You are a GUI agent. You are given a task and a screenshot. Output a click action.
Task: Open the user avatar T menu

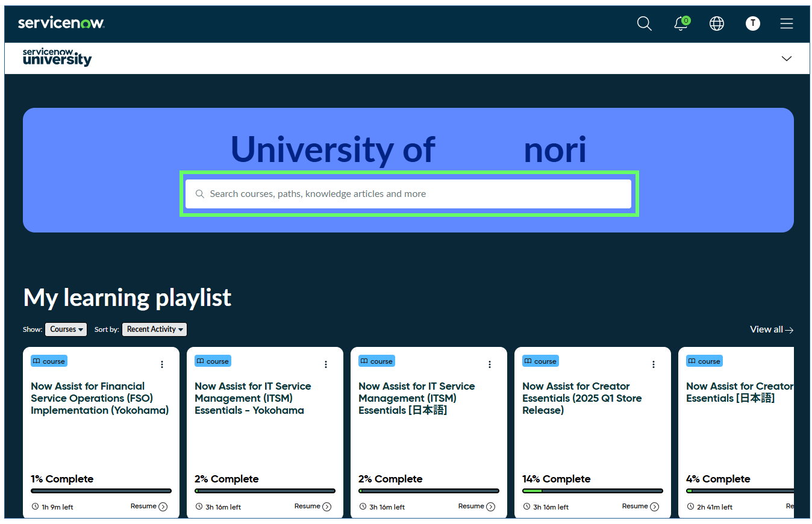pos(753,23)
